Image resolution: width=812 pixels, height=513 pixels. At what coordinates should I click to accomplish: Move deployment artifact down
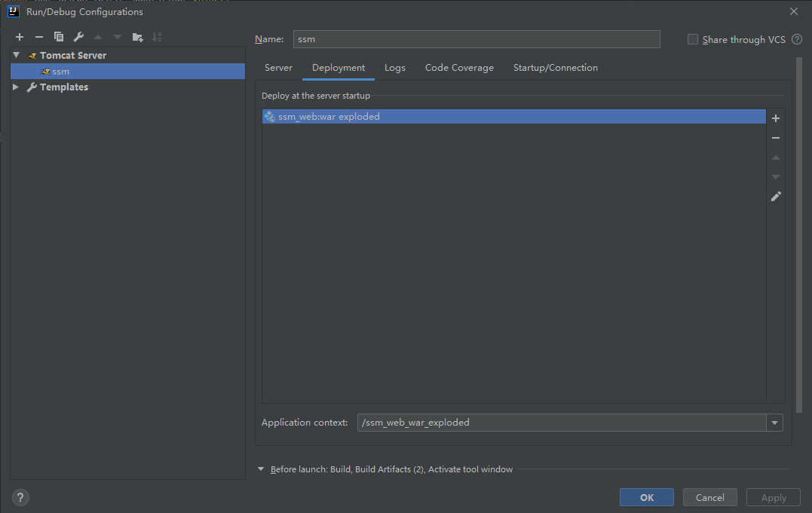tap(776, 177)
